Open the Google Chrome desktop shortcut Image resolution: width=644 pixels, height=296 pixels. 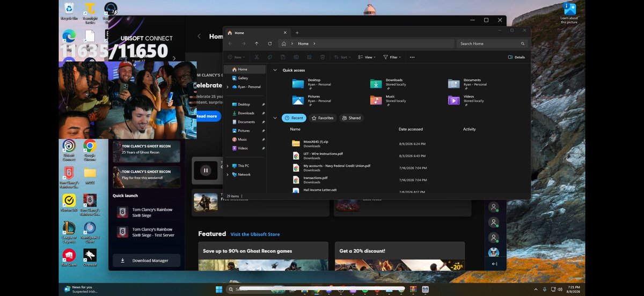[90, 150]
